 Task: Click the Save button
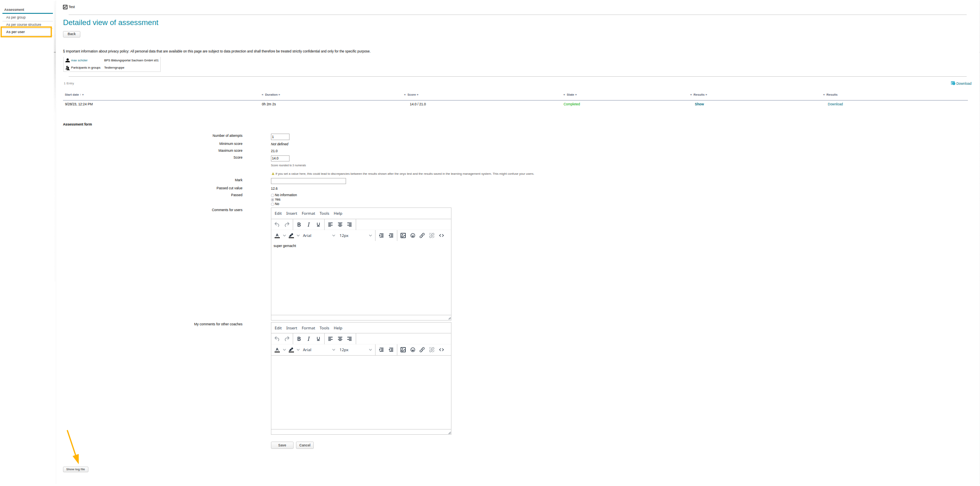(282, 445)
